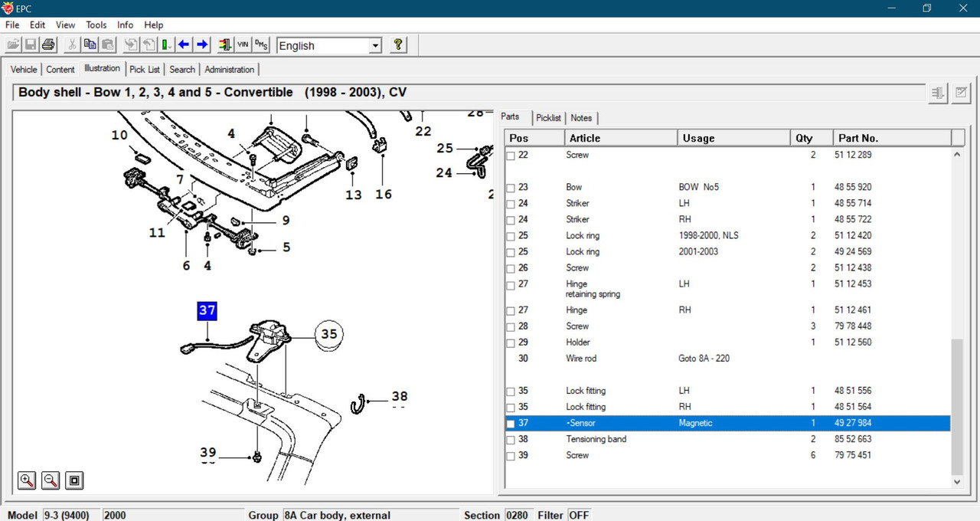This screenshot has height=521, width=980.
Task: Switch to the Pick List tab
Action: click(x=144, y=69)
